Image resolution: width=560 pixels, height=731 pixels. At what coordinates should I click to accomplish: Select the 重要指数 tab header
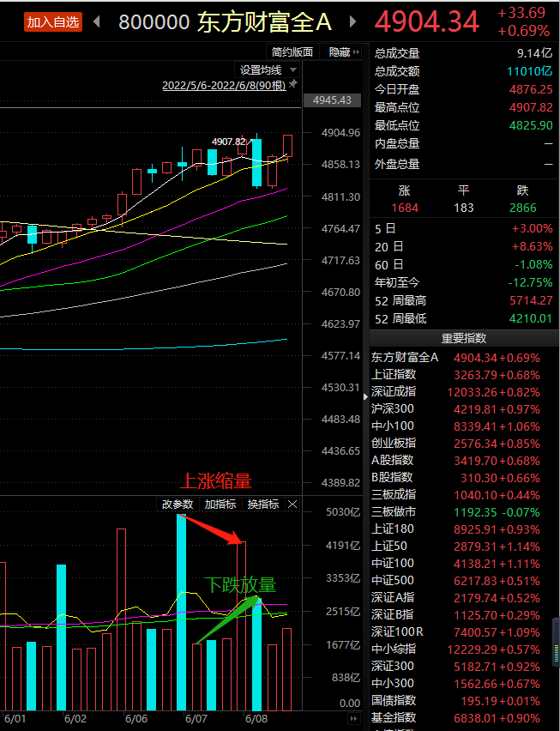464,338
